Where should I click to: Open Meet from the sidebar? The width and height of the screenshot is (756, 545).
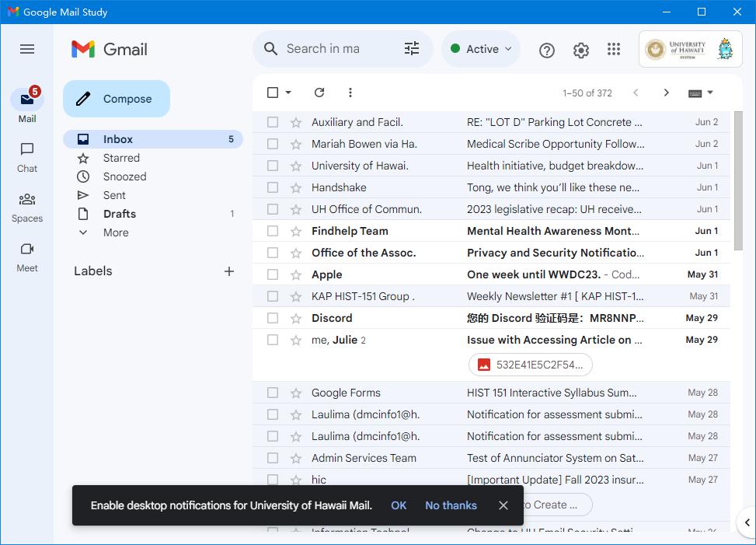27,257
